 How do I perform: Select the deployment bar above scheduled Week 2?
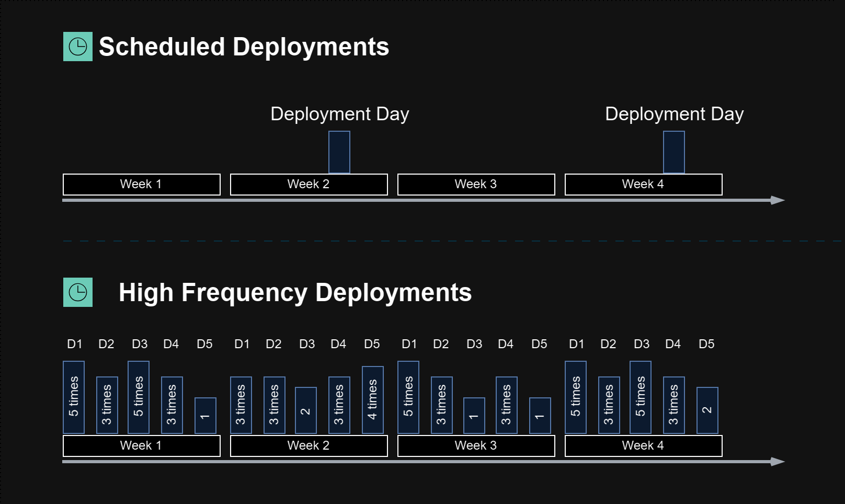[339, 152]
